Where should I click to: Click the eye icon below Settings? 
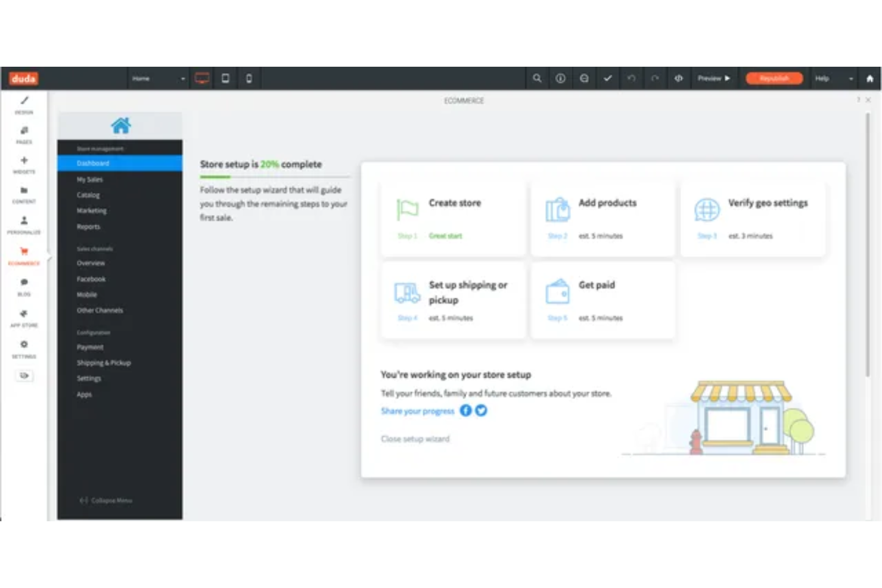24,375
